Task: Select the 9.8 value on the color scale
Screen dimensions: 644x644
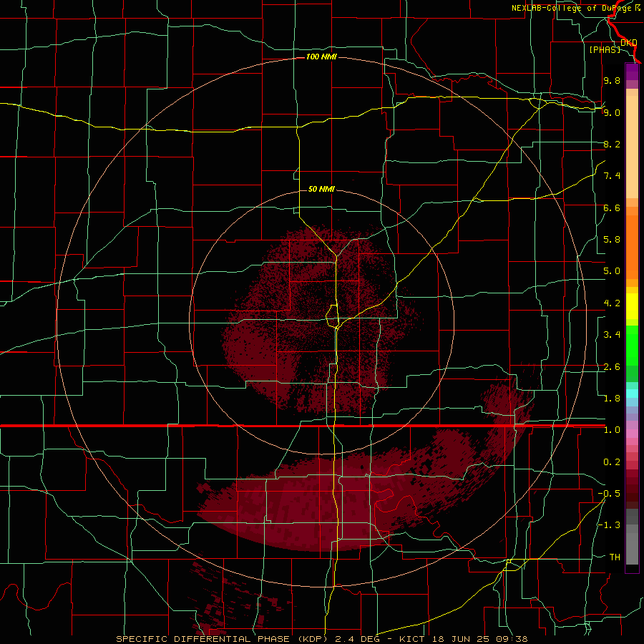Action: [x=612, y=80]
